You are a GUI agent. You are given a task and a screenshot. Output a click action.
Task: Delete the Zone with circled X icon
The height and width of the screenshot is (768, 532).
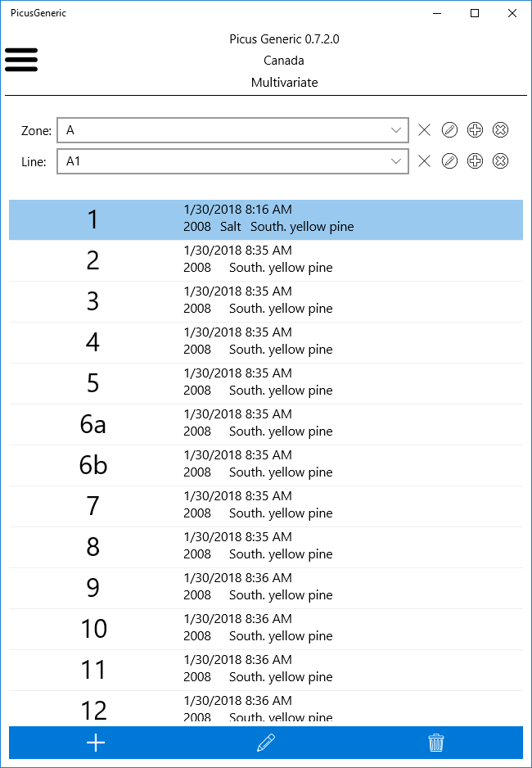point(500,130)
